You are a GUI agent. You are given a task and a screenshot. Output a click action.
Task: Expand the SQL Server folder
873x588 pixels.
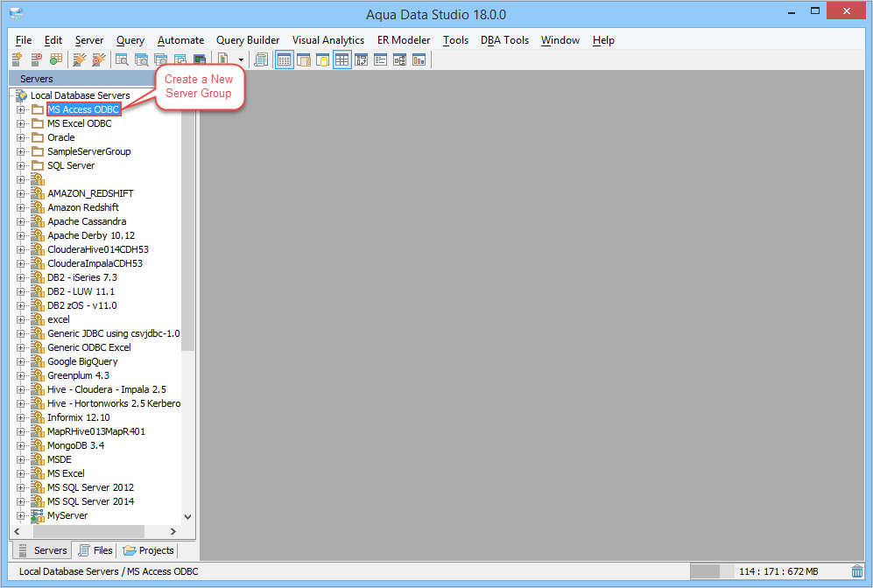[21, 165]
